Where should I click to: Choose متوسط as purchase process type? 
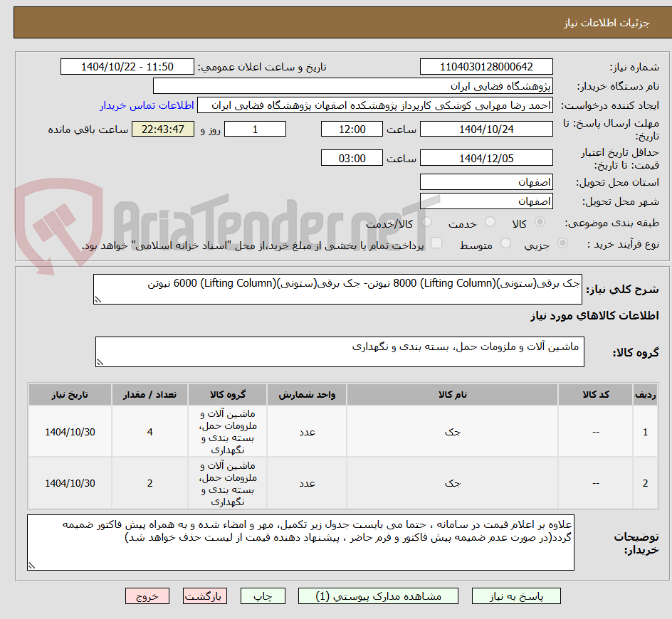[x=504, y=243]
